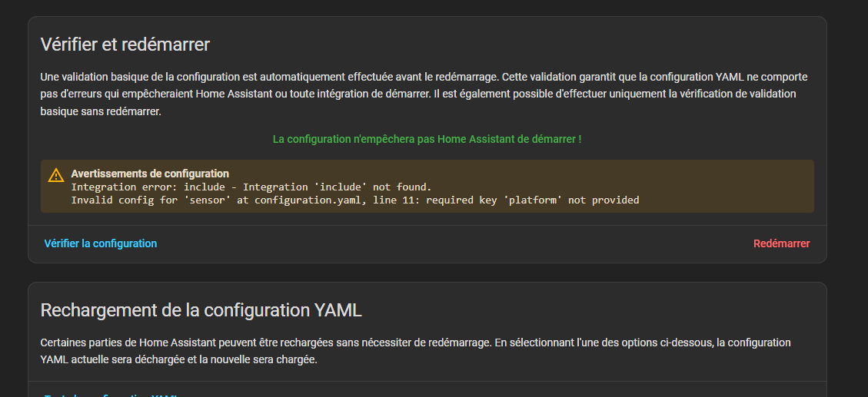Click the yellow warning triangle icon
The height and width of the screenshot is (397, 868).
tap(56, 175)
